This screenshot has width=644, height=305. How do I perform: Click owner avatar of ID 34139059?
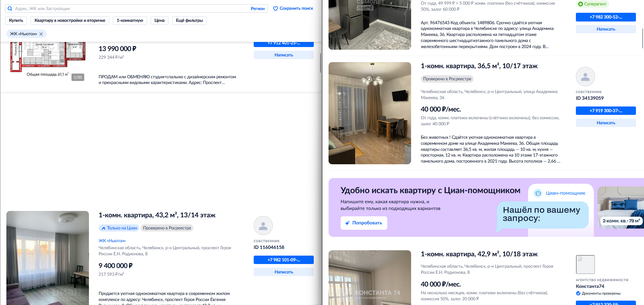585,77
